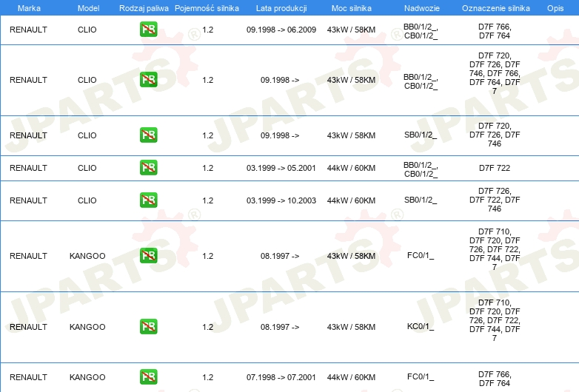Viewport: 579px width, 392px height.
Task: Click the Rodzaj paliwa column header
Action: tap(144, 8)
